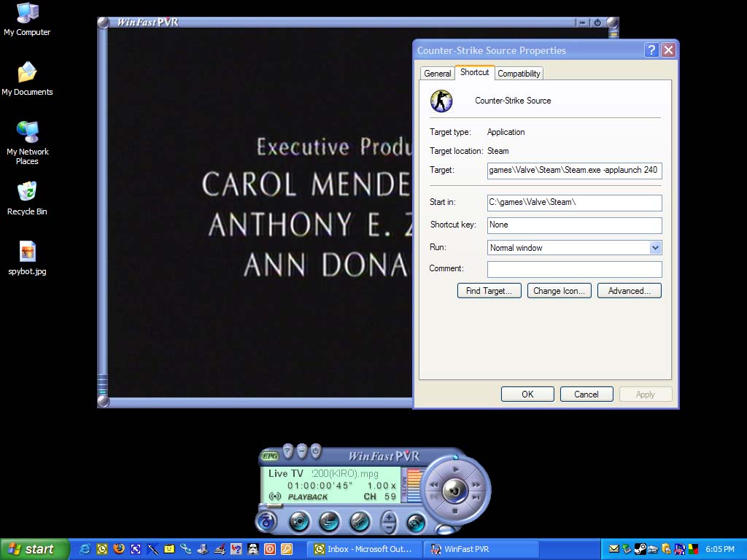Viewport: 747px width, 560px height.
Task: Click the blue arrow icon in Quick Launch
Action: point(135,549)
